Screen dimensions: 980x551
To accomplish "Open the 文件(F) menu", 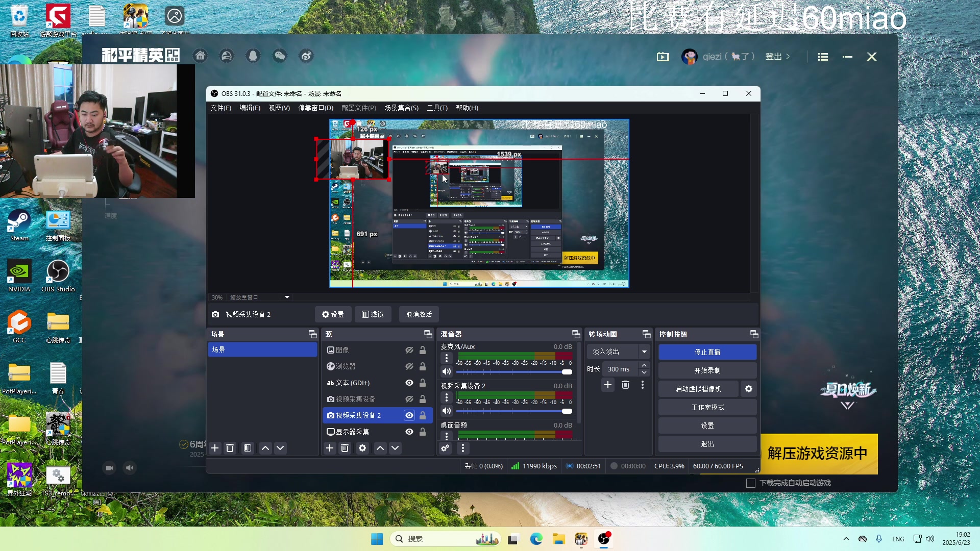I will 220,108.
